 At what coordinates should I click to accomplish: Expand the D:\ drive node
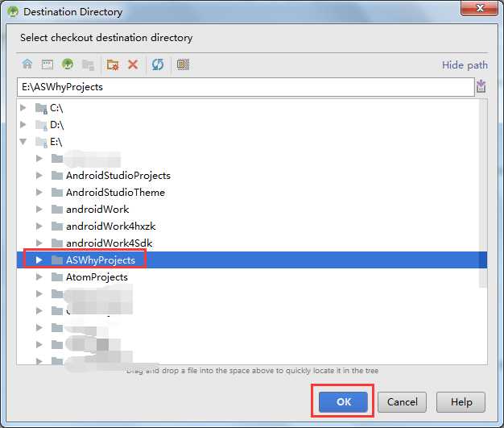point(23,124)
